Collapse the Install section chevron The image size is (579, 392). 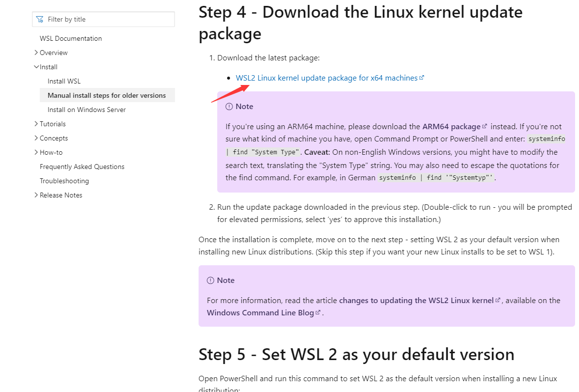pyautogui.click(x=36, y=67)
